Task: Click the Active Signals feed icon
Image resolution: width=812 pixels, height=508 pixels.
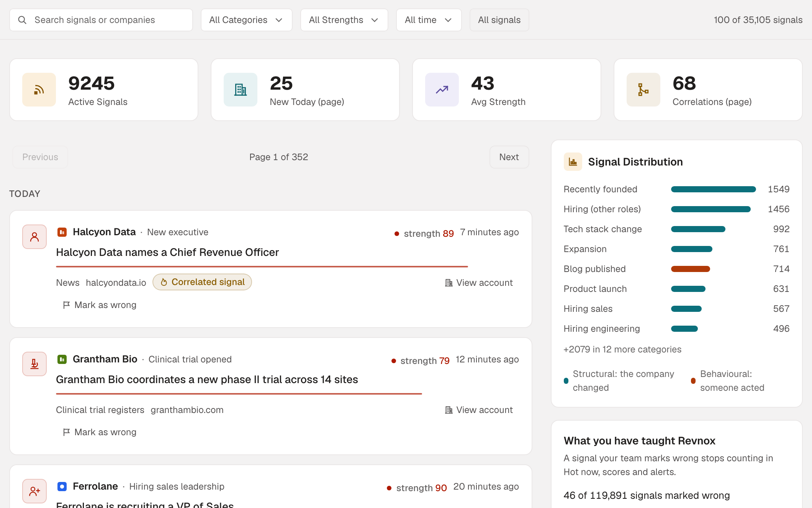Action: coord(39,90)
